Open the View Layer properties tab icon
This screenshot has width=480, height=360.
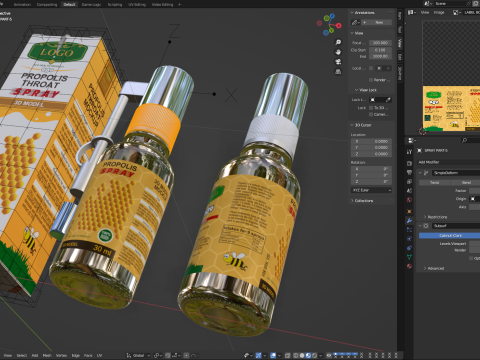[x=409, y=182]
